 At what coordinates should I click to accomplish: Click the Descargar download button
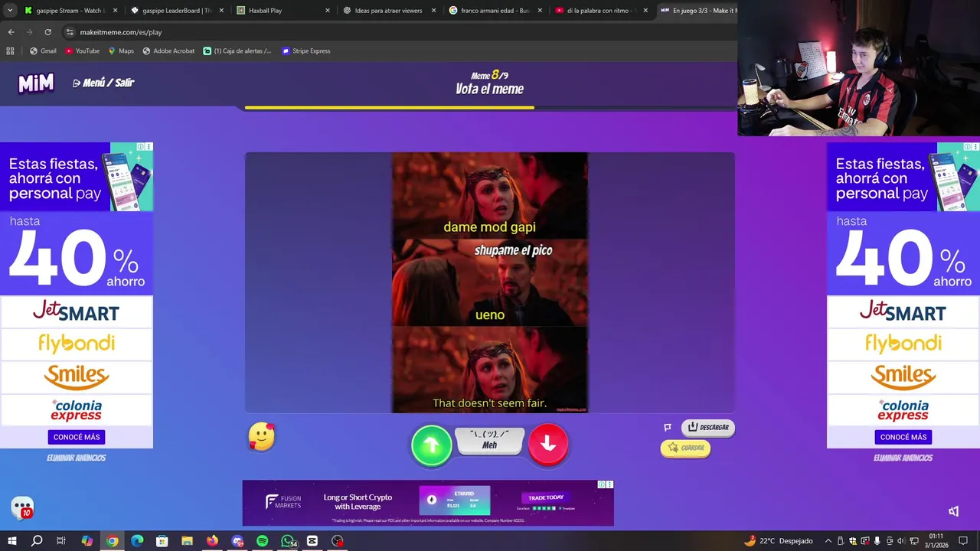click(708, 428)
